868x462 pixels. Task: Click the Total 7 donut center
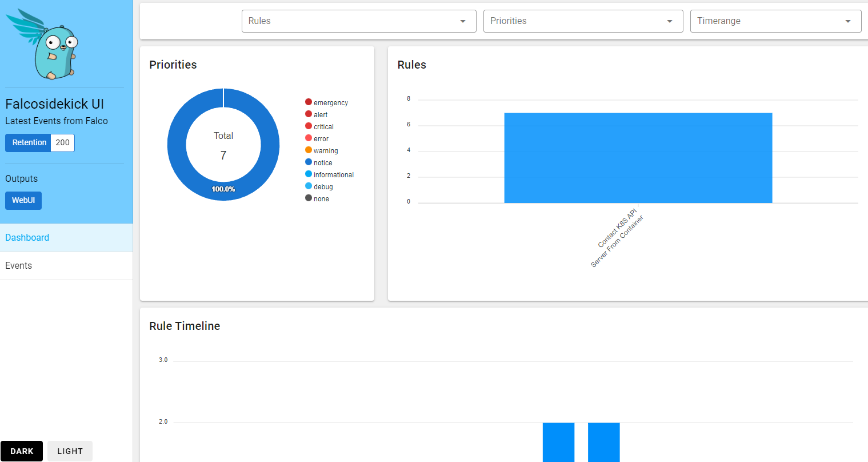click(223, 145)
